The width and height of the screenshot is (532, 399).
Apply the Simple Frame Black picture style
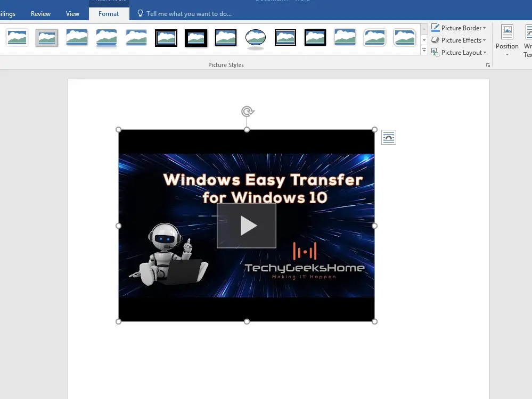point(226,38)
